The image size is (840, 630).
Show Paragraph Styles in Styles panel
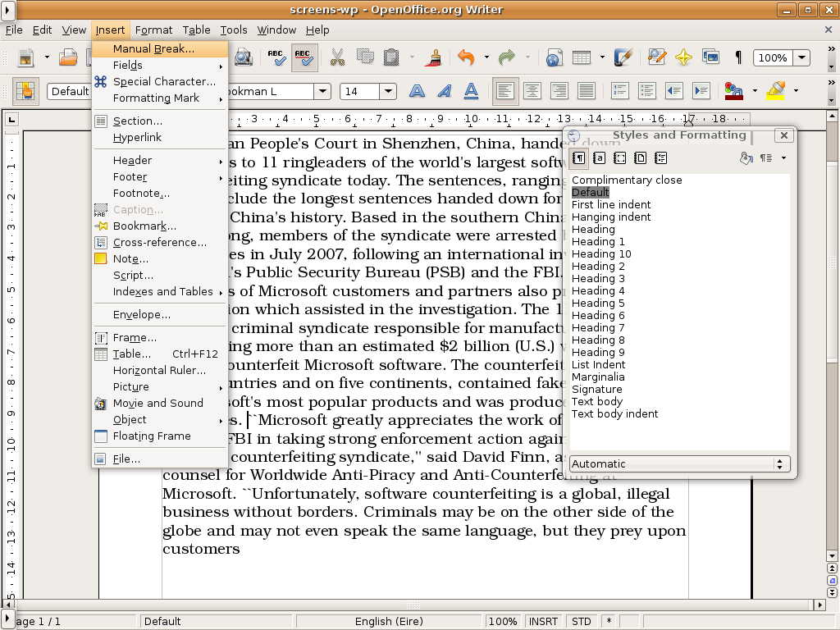(x=578, y=158)
